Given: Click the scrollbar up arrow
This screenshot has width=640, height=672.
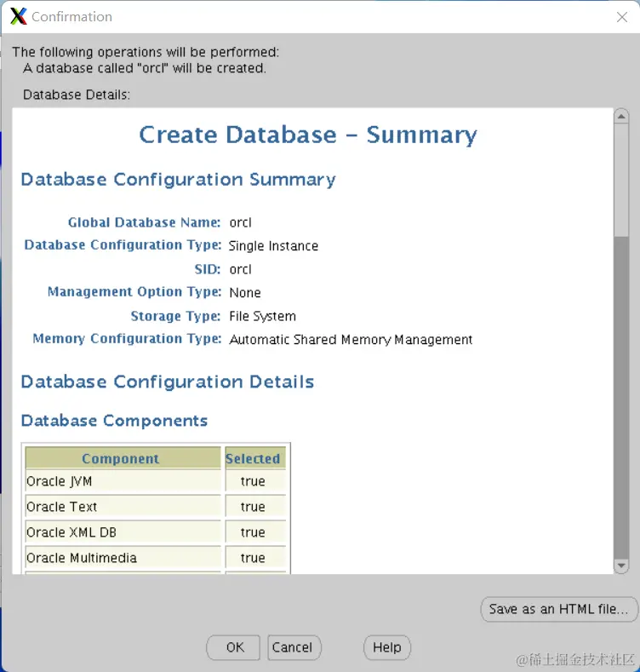Looking at the screenshot, I should coord(621,116).
